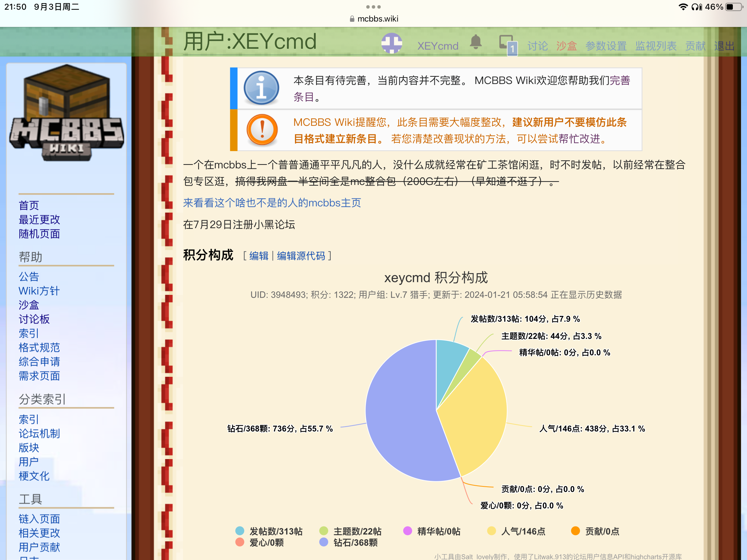Open 随机页面 in the sidebar

pyautogui.click(x=39, y=234)
